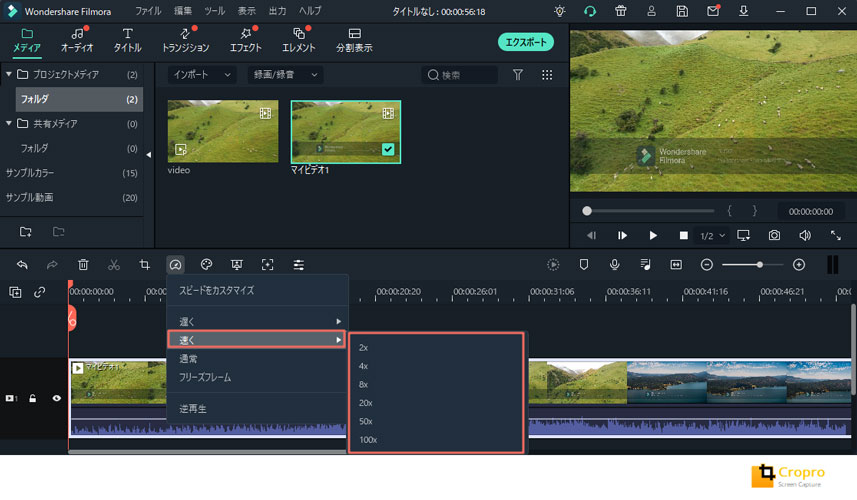Open the filter icon in media panel
Viewport: 857px width, 500px height.
(518, 75)
